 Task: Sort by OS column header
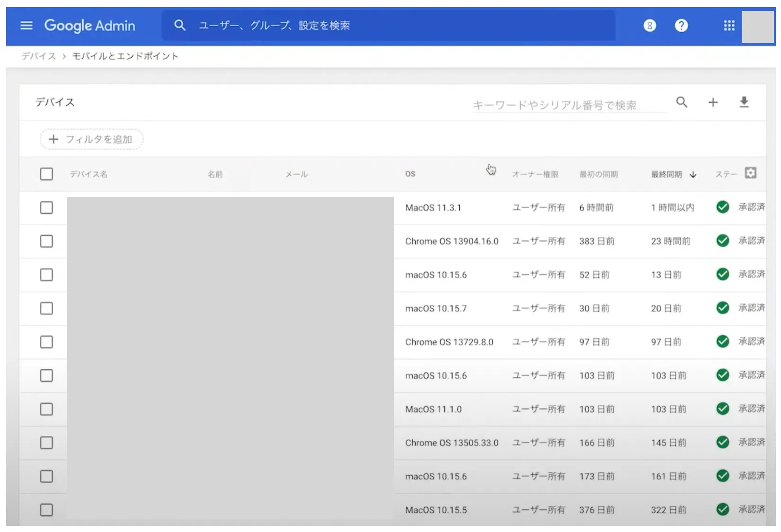pos(410,174)
